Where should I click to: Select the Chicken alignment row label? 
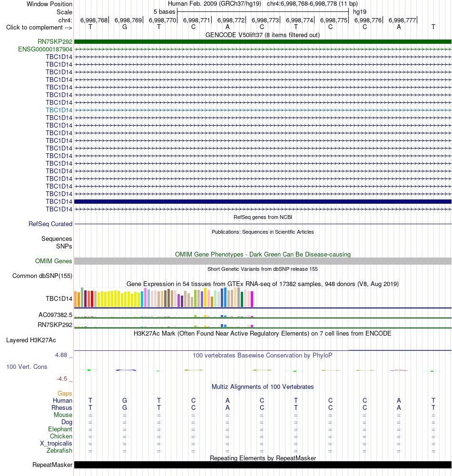pos(61,436)
